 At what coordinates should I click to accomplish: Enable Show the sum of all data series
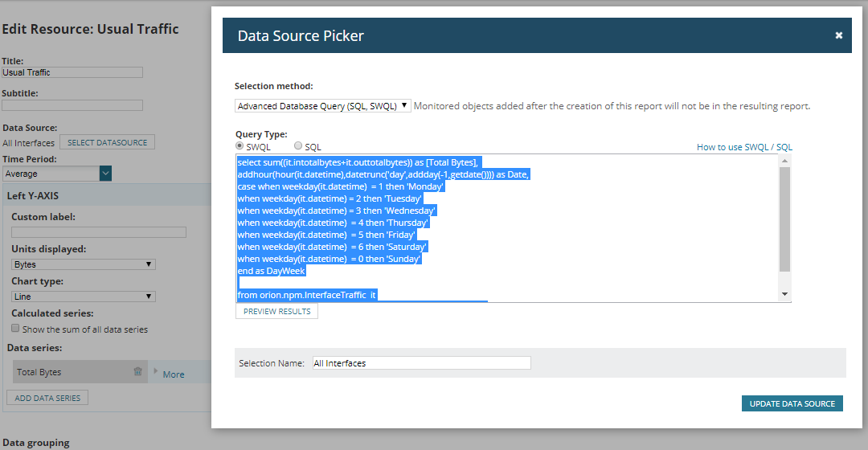[15, 328]
